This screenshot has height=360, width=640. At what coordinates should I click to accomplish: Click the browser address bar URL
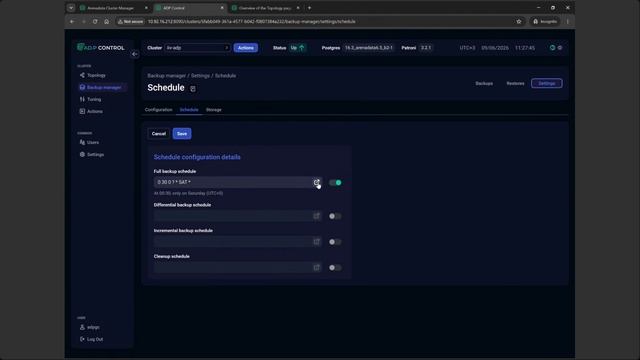click(x=251, y=22)
